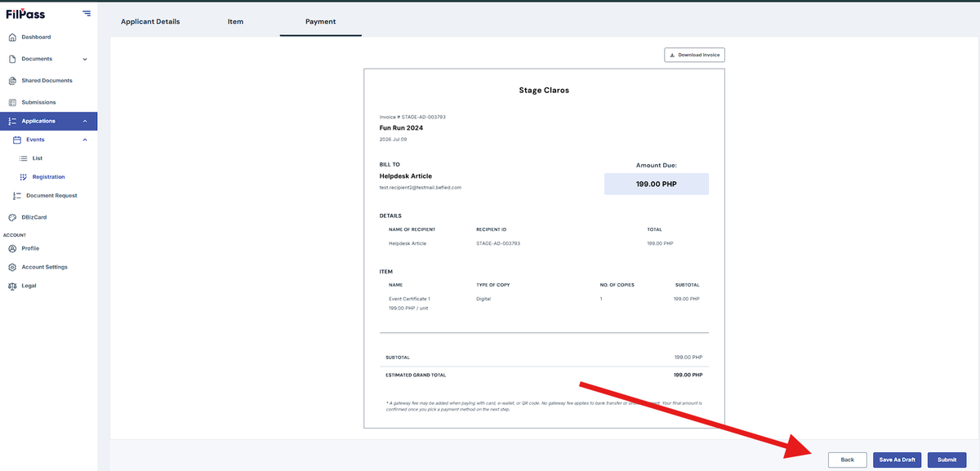This screenshot has height=471, width=980.
Task: Open Shared Documents in the sidebar
Action: (x=49, y=81)
